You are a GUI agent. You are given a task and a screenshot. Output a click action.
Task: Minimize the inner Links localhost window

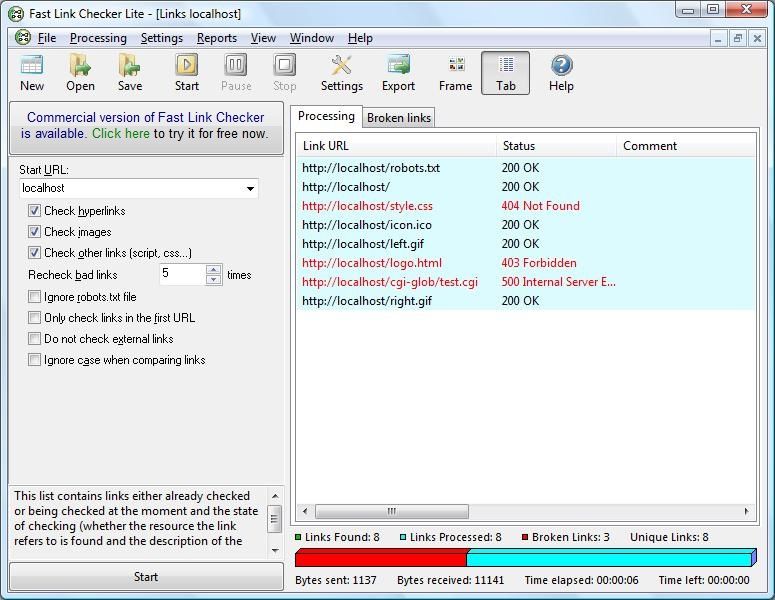718,38
